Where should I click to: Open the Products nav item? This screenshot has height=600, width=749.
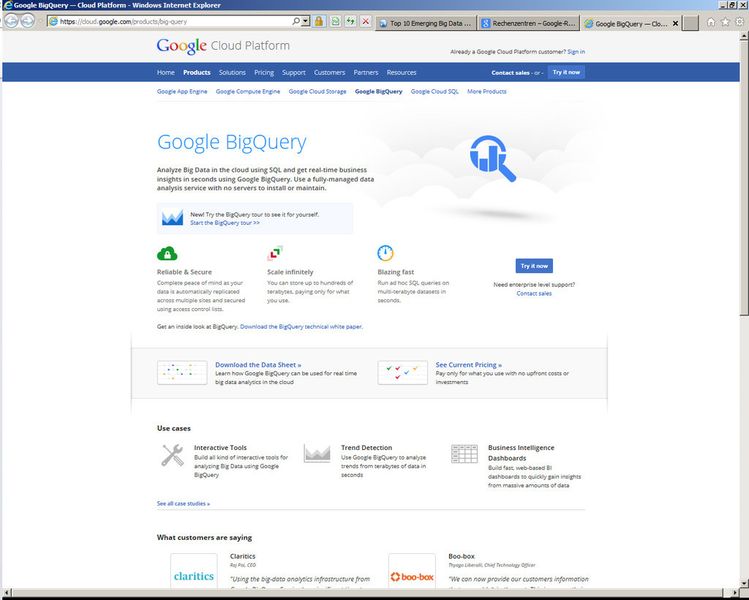(x=197, y=73)
